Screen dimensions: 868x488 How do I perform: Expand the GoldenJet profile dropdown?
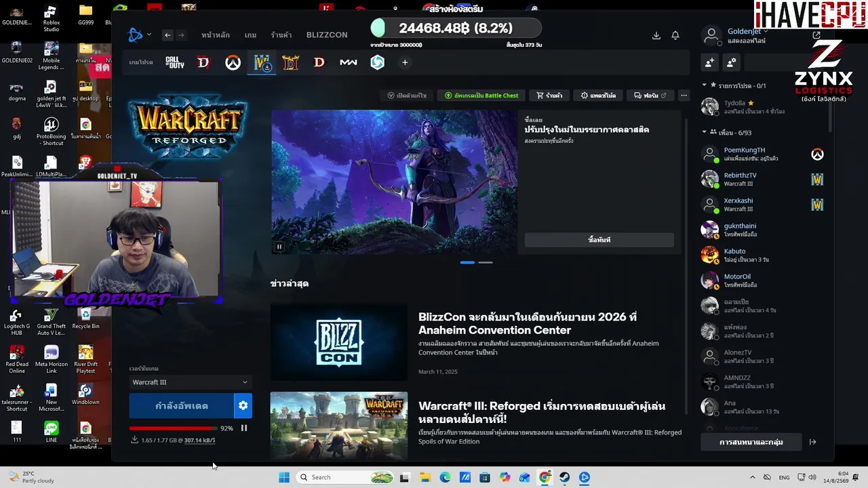748,31
